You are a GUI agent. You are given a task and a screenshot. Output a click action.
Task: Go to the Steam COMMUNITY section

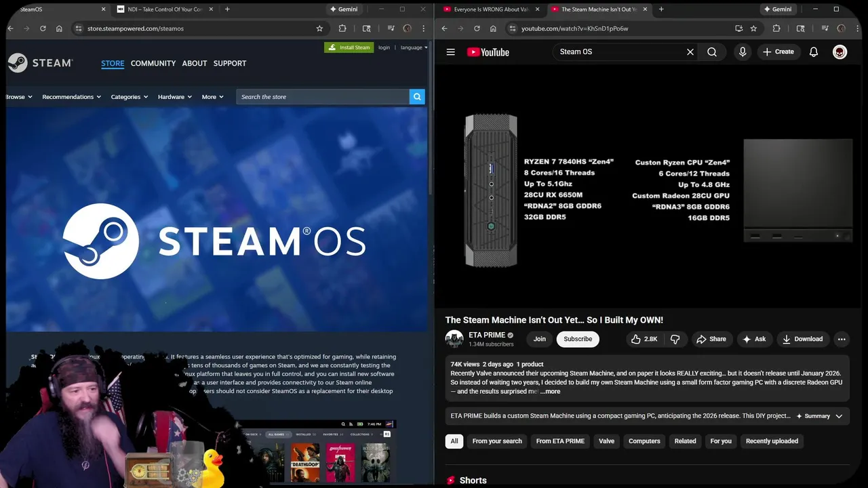tap(153, 63)
